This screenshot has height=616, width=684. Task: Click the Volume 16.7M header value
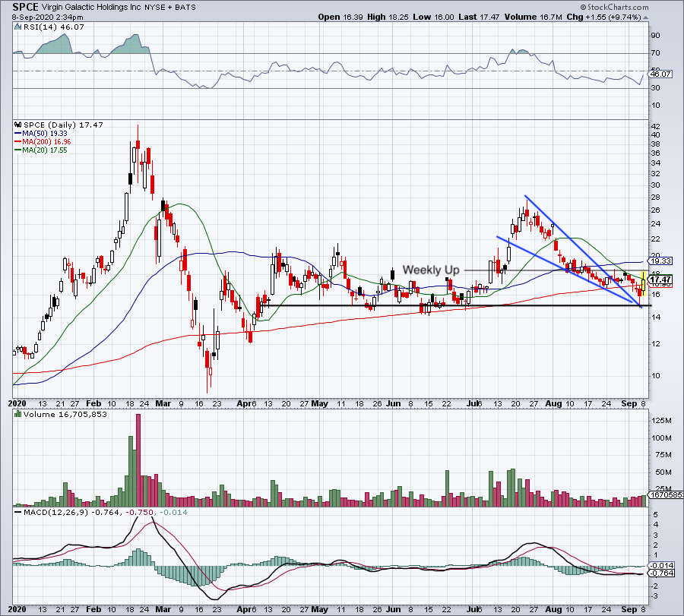(533, 17)
